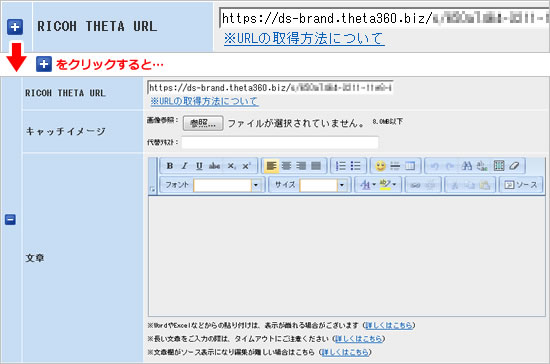Collapse the editor toolbar with corner toggle

[x=152, y=189]
